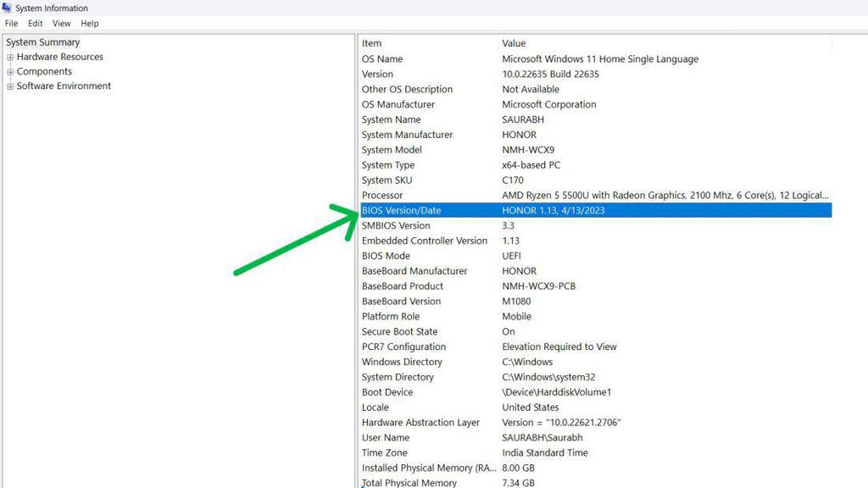Click the value Microsoft Windows 11 Home Single Language
This screenshot has height=488, width=868.
tap(600, 58)
